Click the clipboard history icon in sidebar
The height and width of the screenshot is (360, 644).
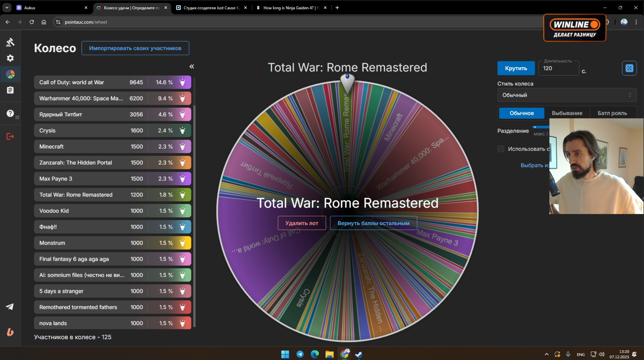coord(10,90)
